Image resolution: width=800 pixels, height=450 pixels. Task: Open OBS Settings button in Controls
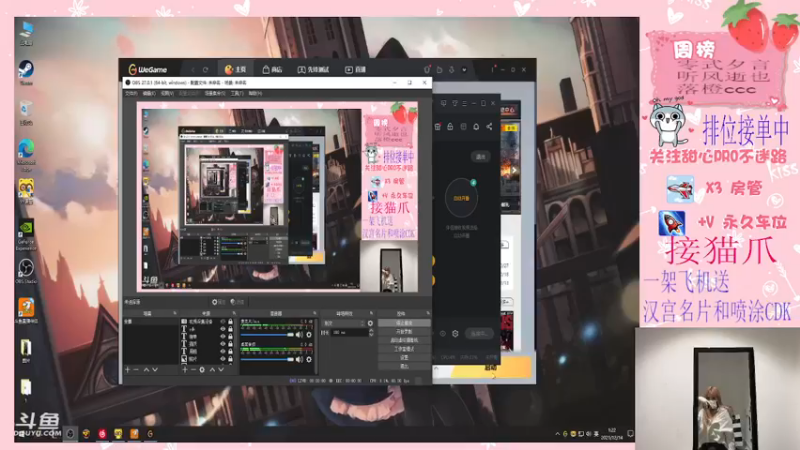404,358
